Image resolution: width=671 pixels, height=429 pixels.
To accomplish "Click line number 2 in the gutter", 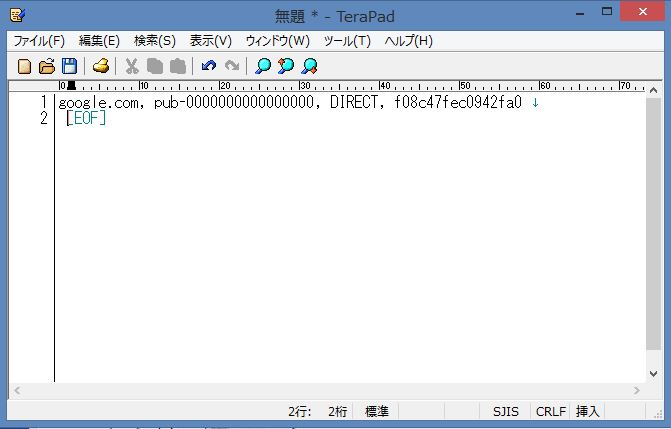I will (44, 119).
